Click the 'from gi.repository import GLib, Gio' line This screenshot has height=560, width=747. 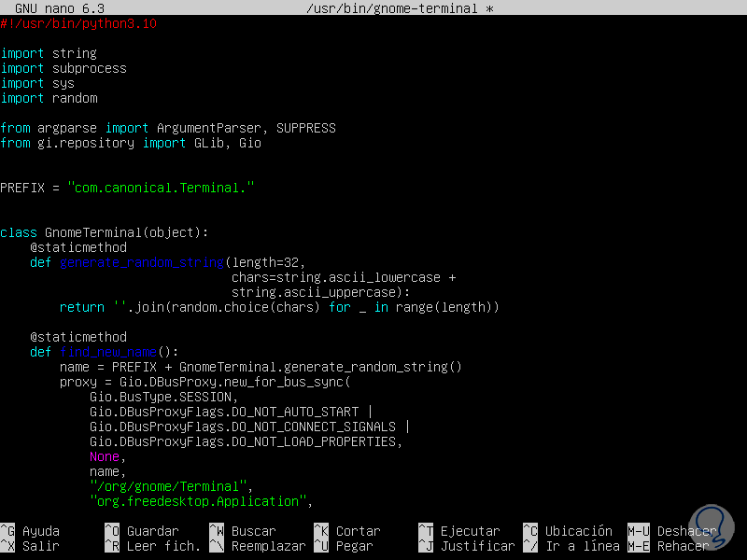click(x=131, y=143)
